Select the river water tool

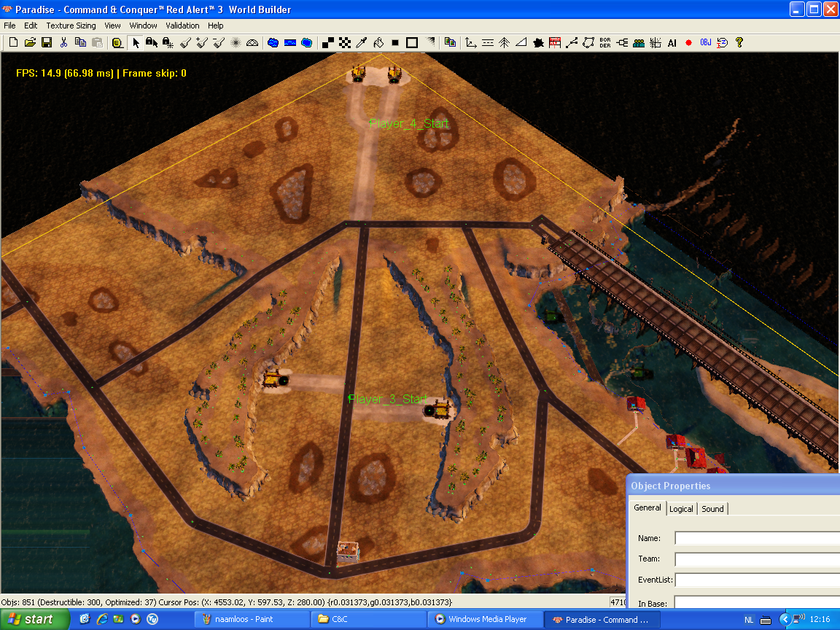click(290, 42)
